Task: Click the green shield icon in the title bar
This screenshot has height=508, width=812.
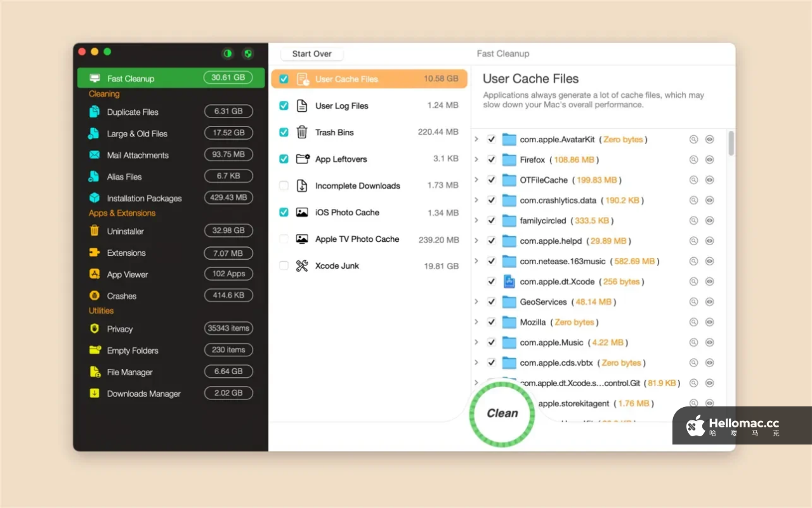Action: (x=249, y=54)
